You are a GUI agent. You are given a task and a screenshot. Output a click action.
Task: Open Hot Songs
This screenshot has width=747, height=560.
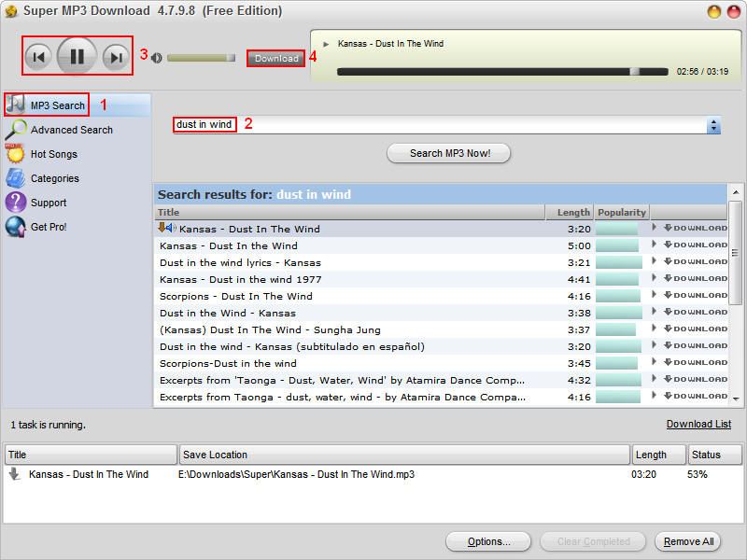pyautogui.click(x=54, y=154)
